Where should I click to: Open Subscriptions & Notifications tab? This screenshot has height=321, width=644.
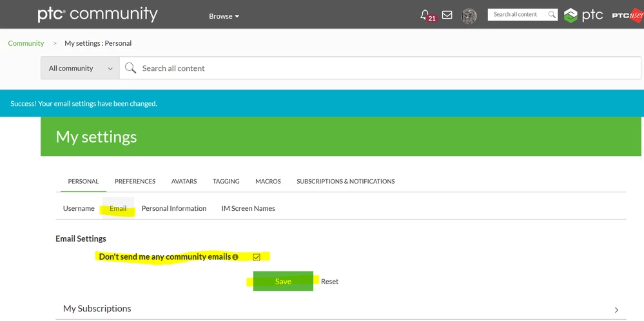tap(346, 181)
